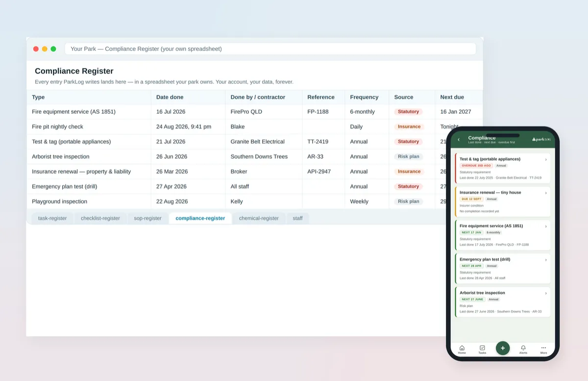Tap the back arrow in Compliance header
This screenshot has height=381, width=588.
coord(459,140)
